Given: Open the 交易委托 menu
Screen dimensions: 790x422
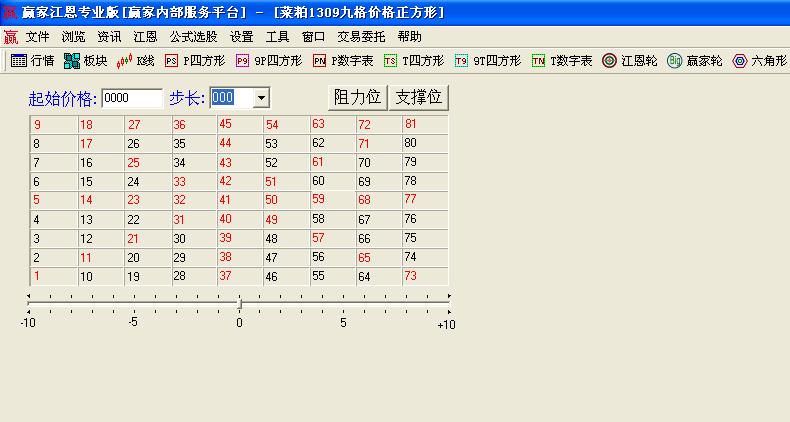Looking at the screenshot, I should pyautogui.click(x=361, y=36).
